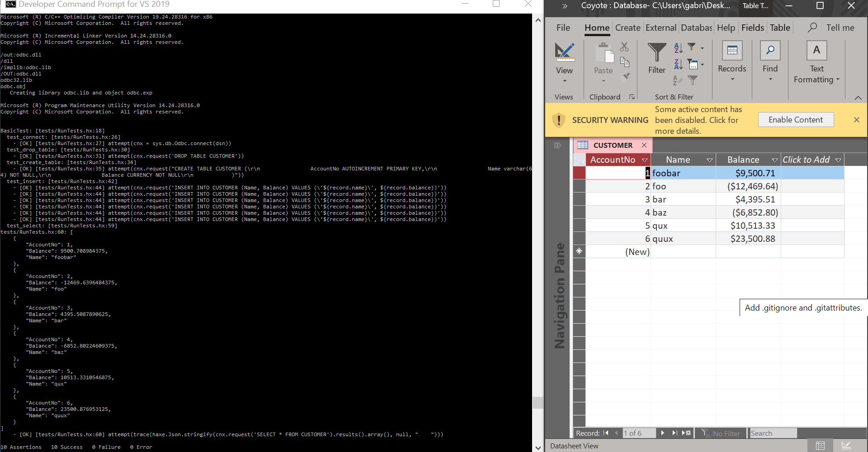The height and width of the screenshot is (452, 868).
Task: Go to last record button
Action: coord(675,433)
